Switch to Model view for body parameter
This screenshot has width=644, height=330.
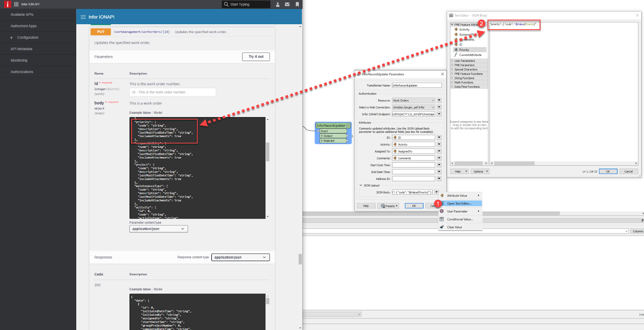coord(158,113)
